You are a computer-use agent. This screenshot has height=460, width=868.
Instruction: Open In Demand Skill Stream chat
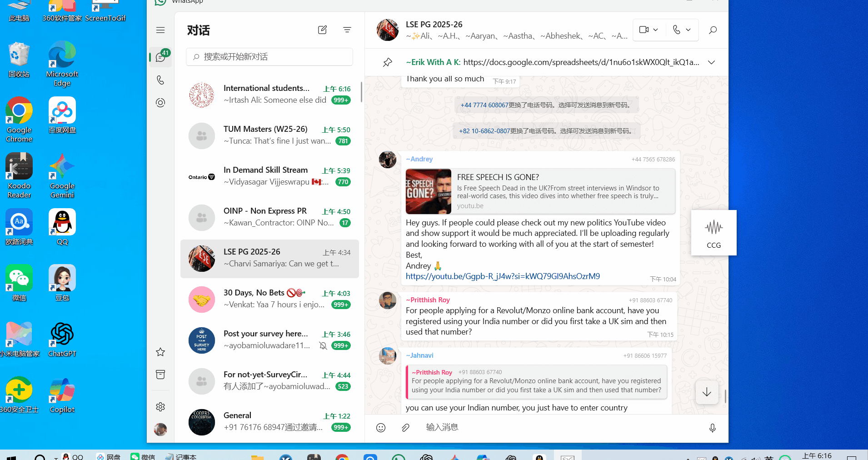[269, 176]
